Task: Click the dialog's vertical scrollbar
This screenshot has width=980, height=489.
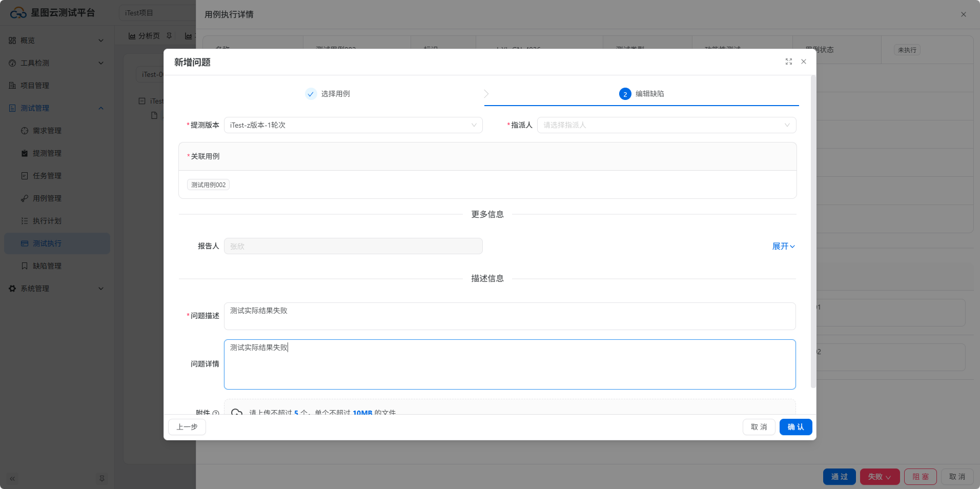Action: coord(813,231)
